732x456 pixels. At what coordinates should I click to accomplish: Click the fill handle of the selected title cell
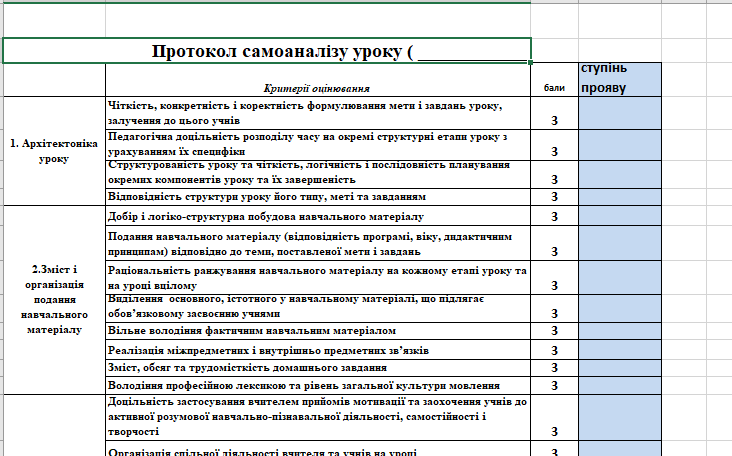coord(531,63)
